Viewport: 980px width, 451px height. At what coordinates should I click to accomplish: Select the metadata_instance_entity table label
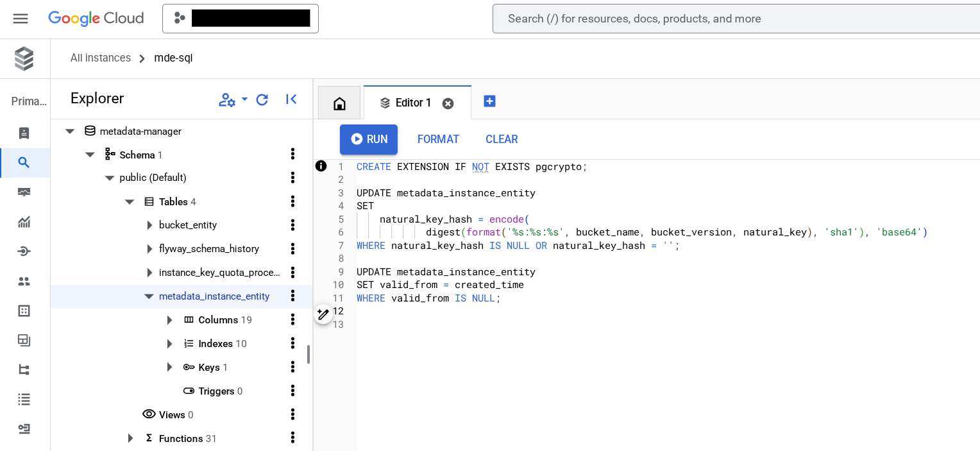coord(214,296)
